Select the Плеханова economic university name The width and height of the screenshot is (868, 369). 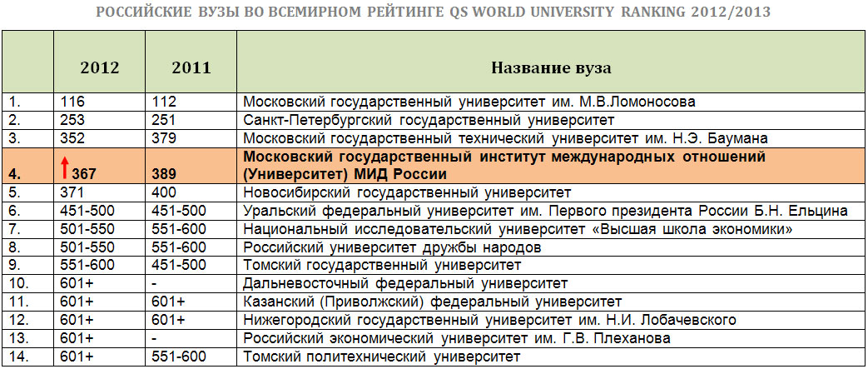[x=456, y=338]
